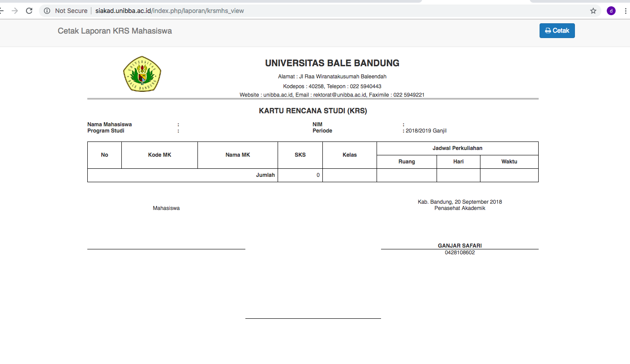Click the Jadwal Perkuliahan header
The width and height of the screenshot is (630, 364).
point(458,148)
